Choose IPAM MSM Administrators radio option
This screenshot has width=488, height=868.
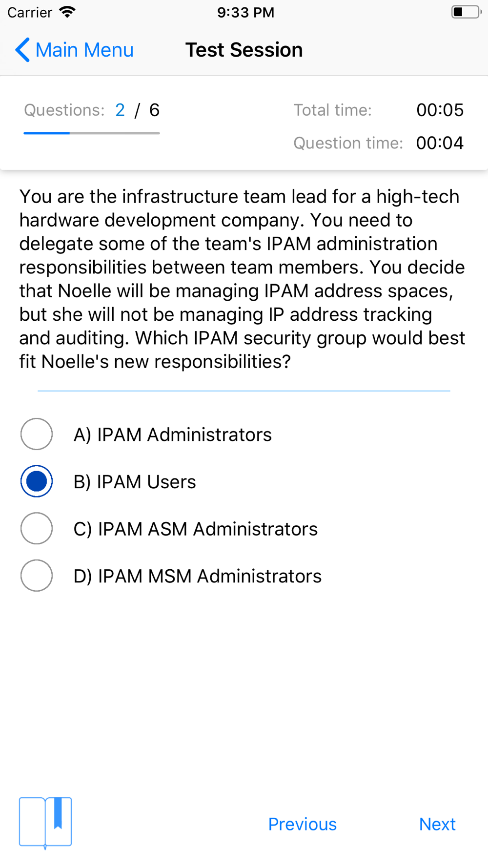(37, 576)
